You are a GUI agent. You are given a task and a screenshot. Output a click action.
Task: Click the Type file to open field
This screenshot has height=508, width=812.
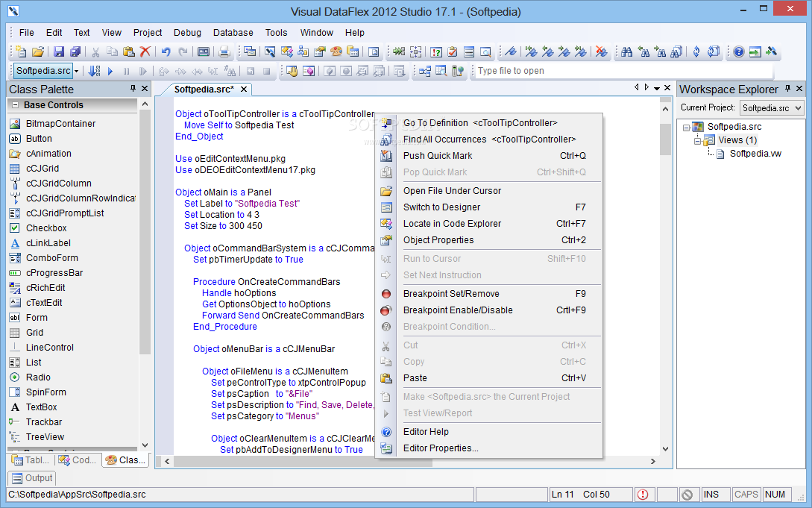pyautogui.click(x=624, y=71)
